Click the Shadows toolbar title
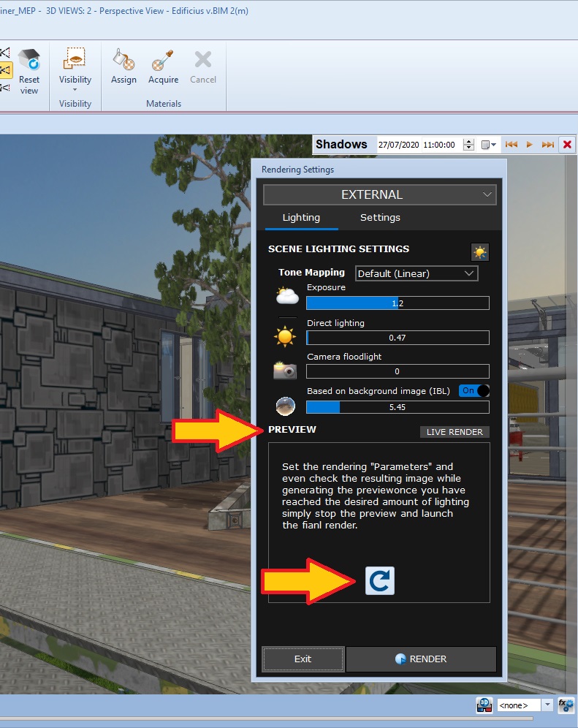578x728 pixels. (341, 145)
